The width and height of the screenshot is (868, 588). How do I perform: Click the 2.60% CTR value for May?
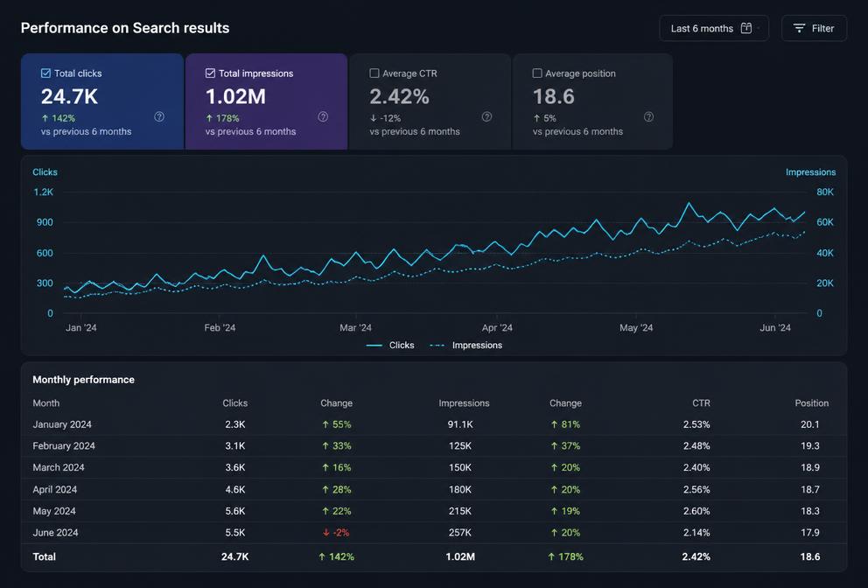click(696, 511)
